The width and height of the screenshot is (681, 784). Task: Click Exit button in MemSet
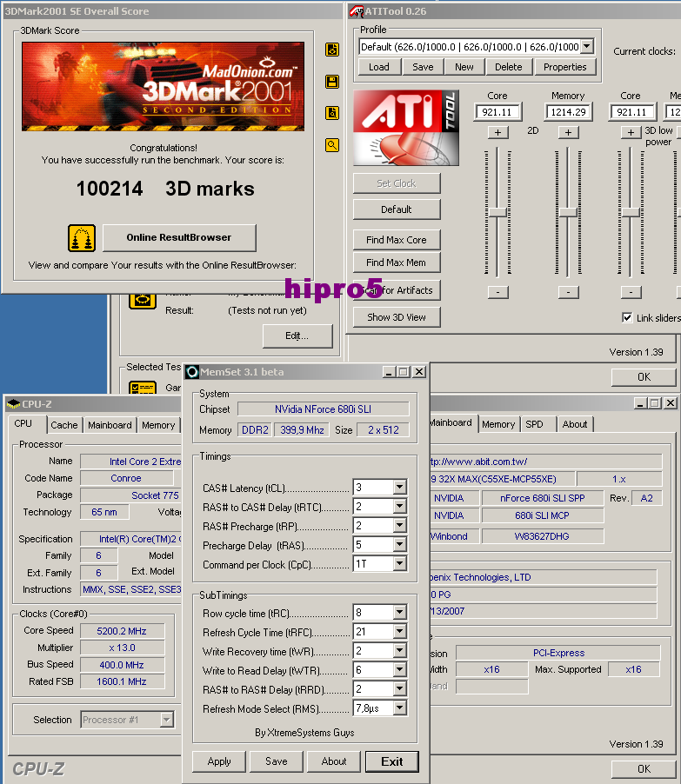(391, 761)
